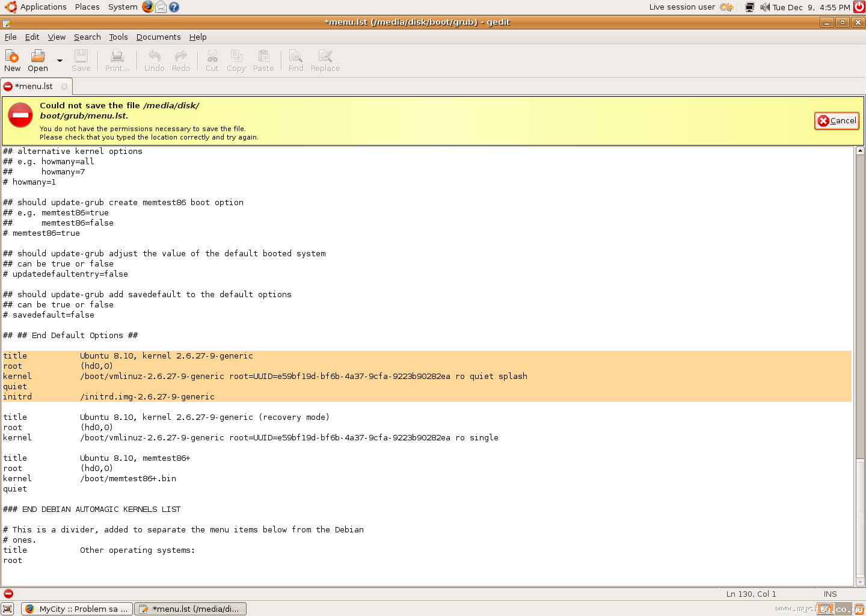The width and height of the screenshot is (866, 616).
Task: Open the File menu
Action: click(x=11, y=37)
